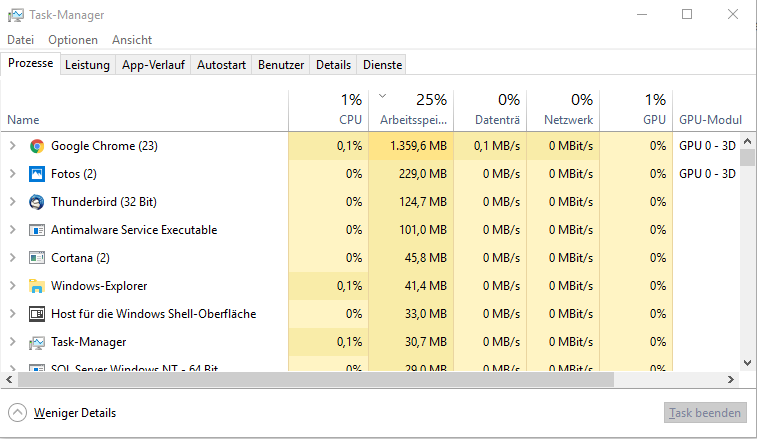This screenshot has height=439, width=757.
Task: Select the Cortana (2) row name
Action: point(80,258)
